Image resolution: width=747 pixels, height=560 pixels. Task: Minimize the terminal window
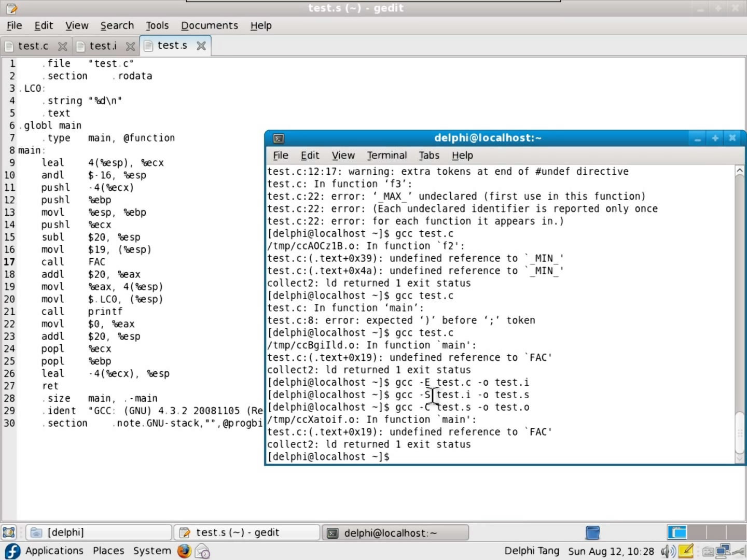pyautogui.click(x=698, y=138)
